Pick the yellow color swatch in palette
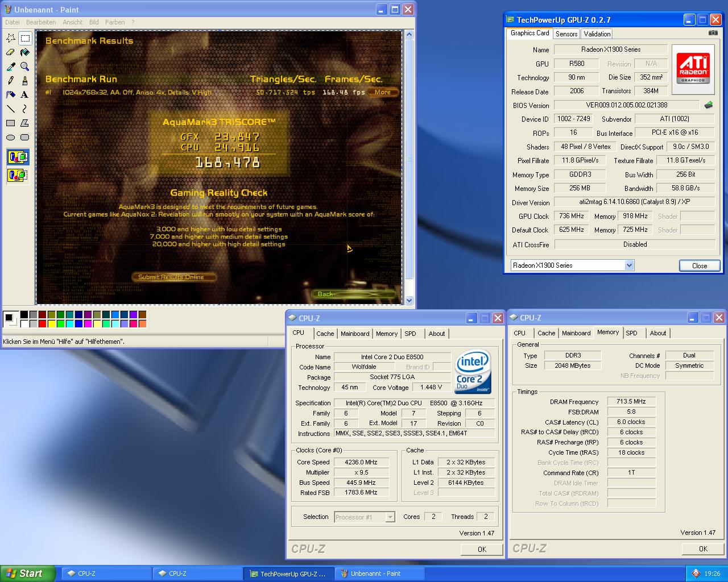The image size is (728, 582). [52, 324]
